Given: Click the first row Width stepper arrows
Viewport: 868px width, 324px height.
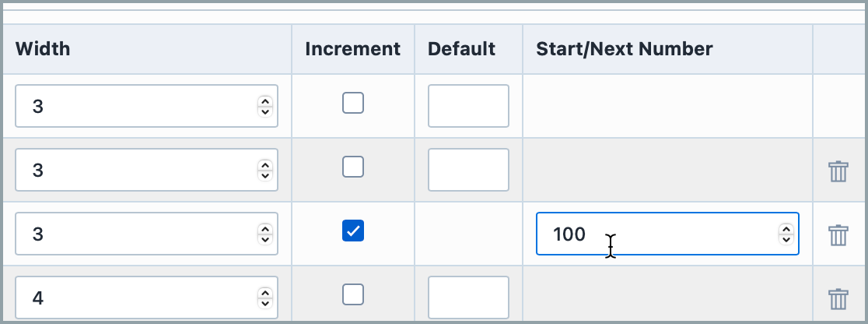Looking at the screenshot, I should [265, 106].
